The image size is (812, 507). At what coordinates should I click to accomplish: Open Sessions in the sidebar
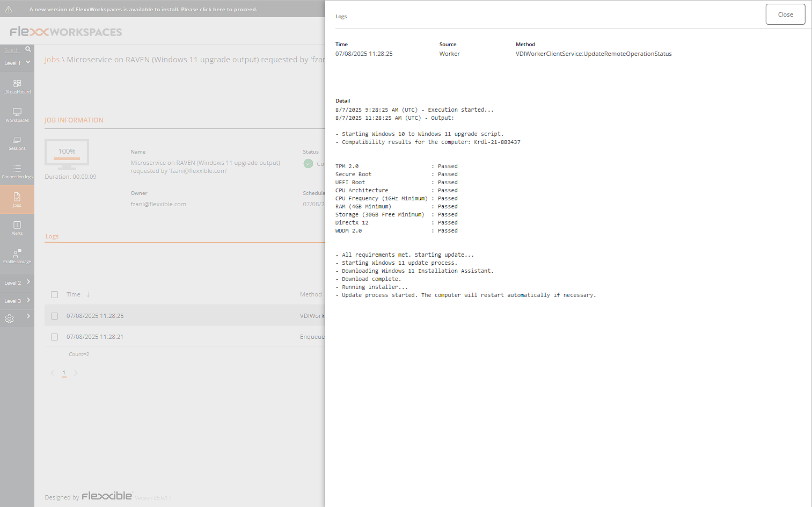(x=17, y=143)
